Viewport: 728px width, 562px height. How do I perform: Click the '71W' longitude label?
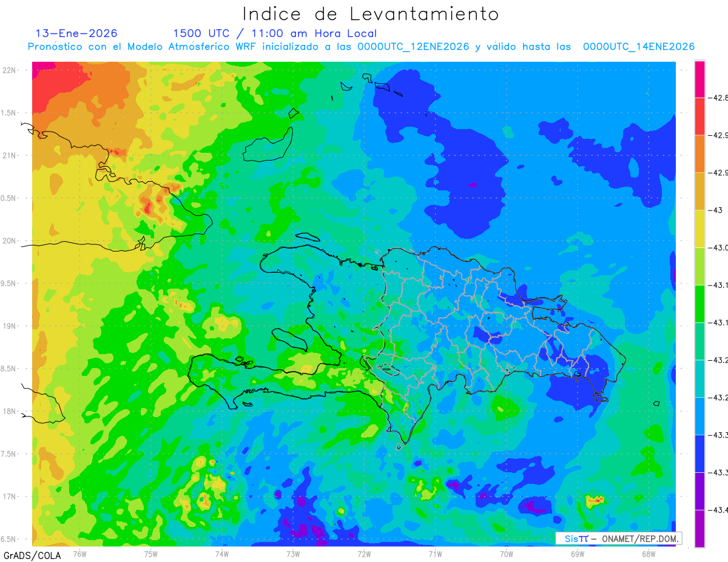[x=435, y=554]
